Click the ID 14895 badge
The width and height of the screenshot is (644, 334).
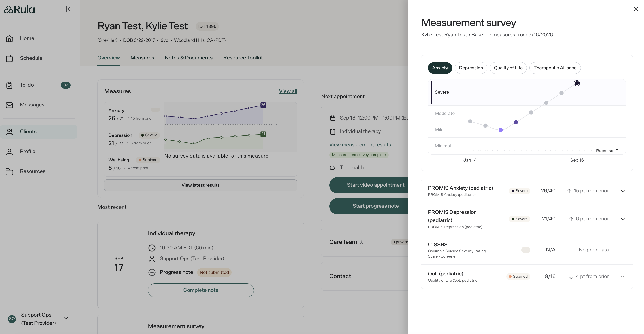207,26
